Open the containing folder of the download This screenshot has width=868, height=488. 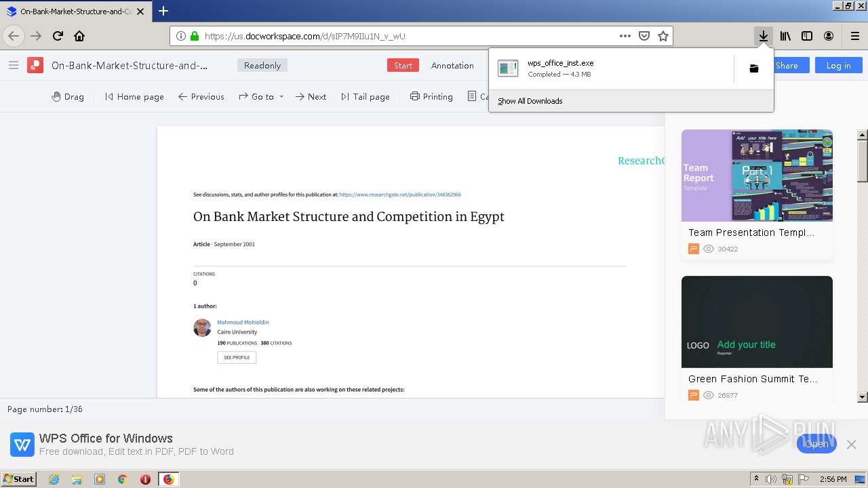click(753, 68)
